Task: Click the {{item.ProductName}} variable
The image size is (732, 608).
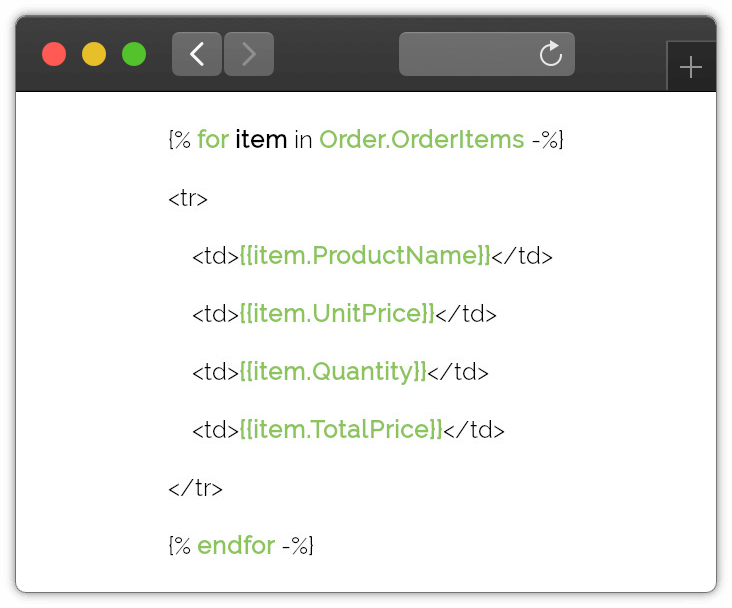Action: coord(365,255)
